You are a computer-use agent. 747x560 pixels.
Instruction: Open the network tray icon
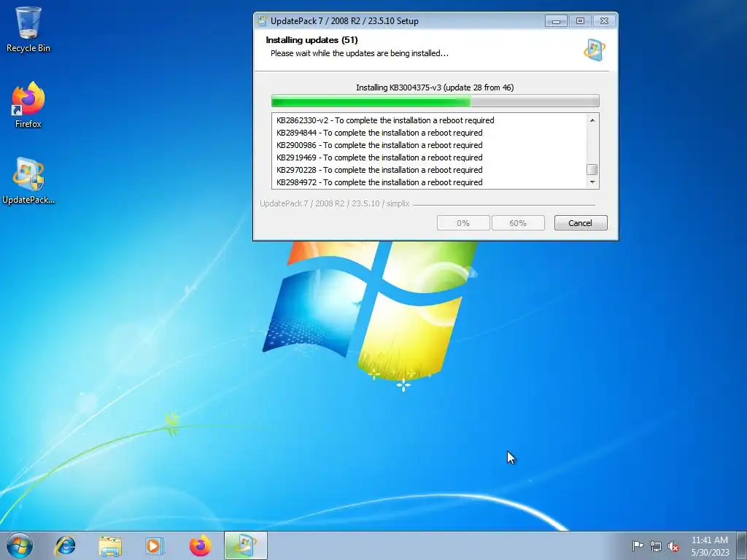(656, 546)
